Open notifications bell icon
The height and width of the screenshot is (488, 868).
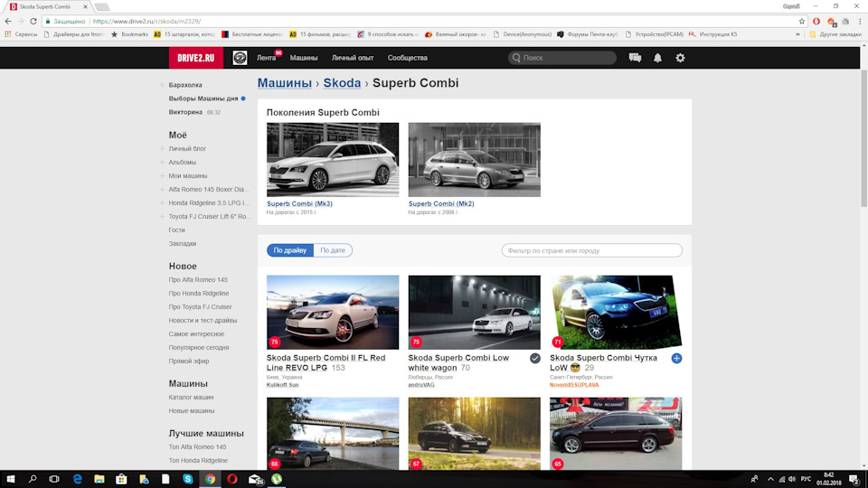click(x=657, y=58)
